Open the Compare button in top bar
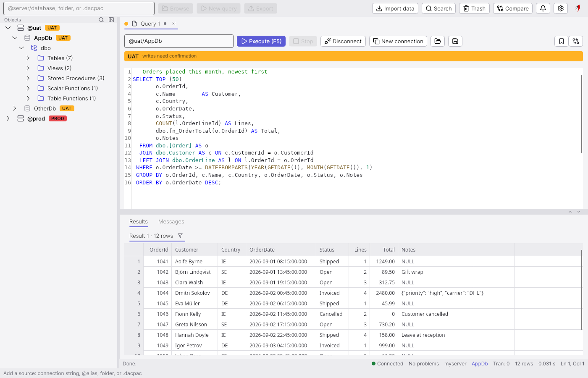The image size is (588, 378). click(513, 8)
